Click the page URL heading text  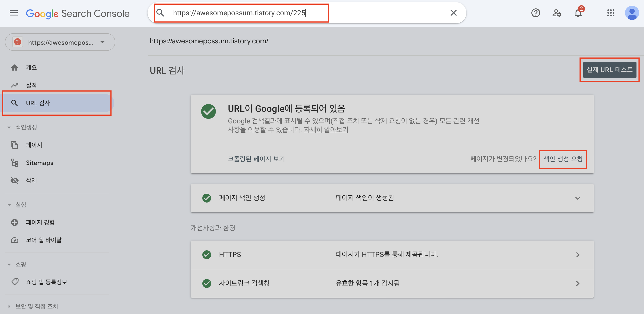pos(209,41)
